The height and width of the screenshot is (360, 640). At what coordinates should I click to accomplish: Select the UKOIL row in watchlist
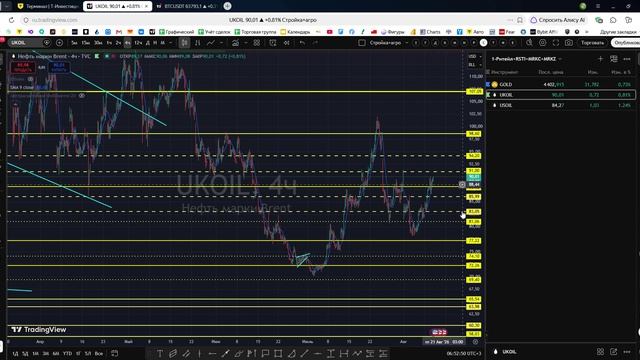(x=561, y=95)
